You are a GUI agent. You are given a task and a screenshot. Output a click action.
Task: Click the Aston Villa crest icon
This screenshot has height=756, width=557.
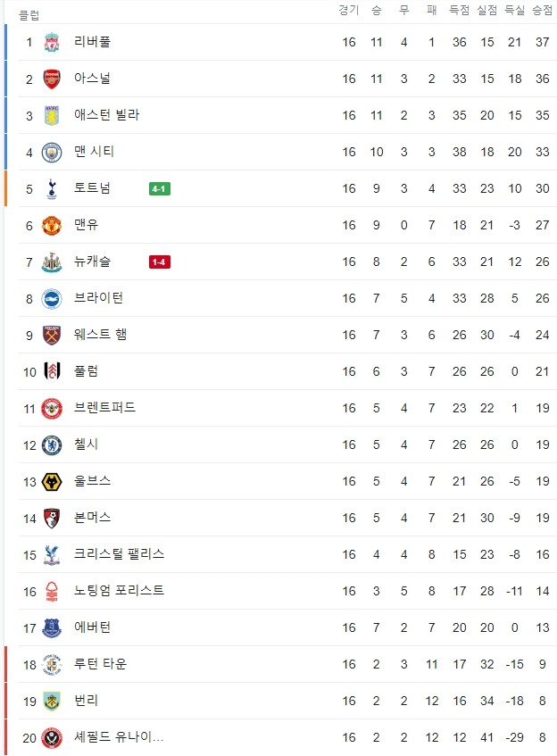pyautogui.click(x=52, y=116)
